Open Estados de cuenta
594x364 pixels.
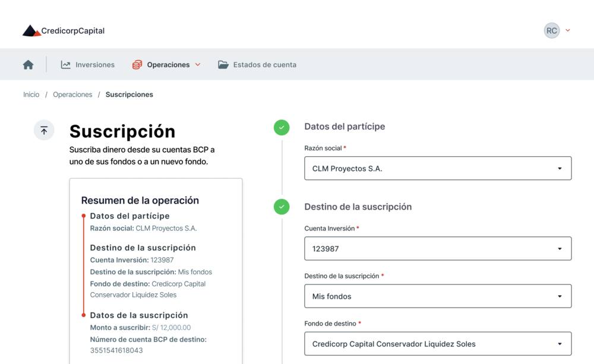tap(257, 65)
